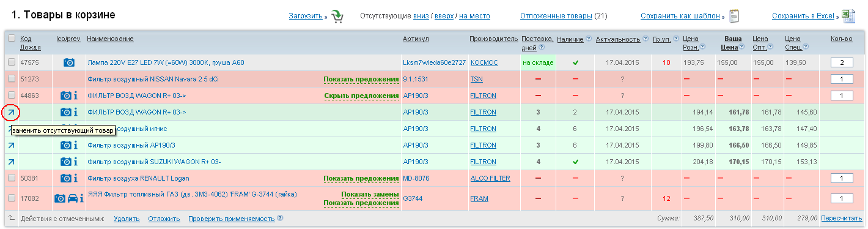Open Отложенные товары link
This screenshot has height=229, width=868.
click(x=556, y=16)
